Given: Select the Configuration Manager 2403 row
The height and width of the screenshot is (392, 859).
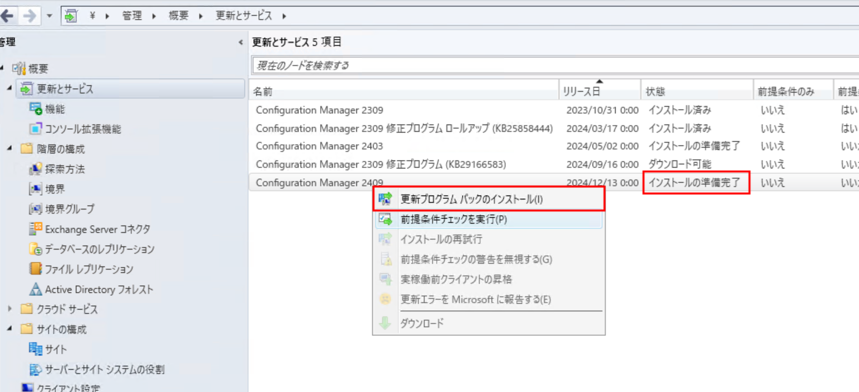Looking at the screenshot, I should pyautogui.click(x=554, y=146).
